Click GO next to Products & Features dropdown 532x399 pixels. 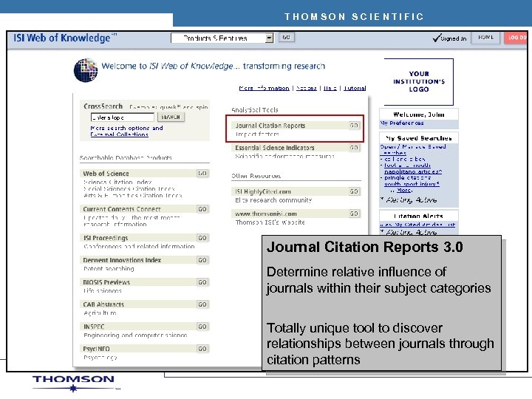click(286, 38)
